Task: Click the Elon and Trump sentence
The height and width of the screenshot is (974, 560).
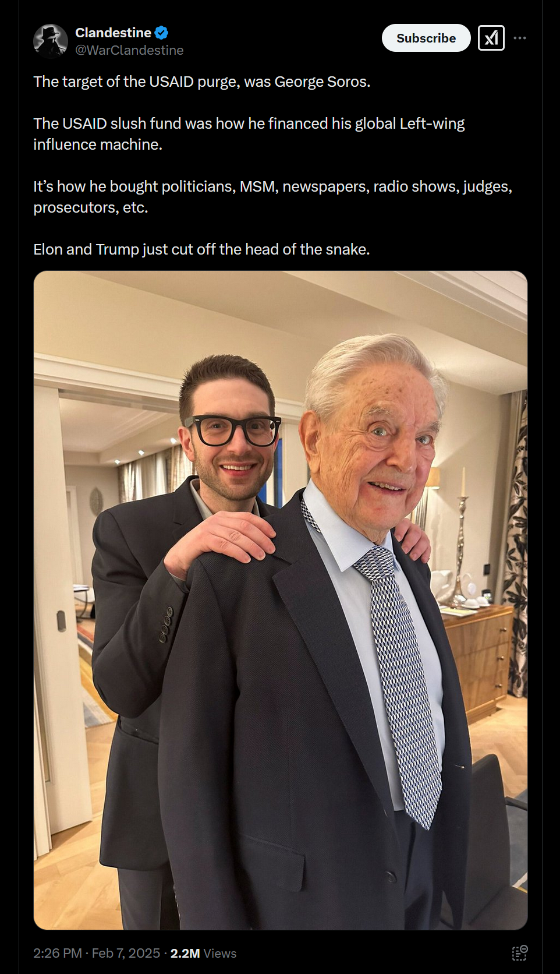Action: click(201, 249)
